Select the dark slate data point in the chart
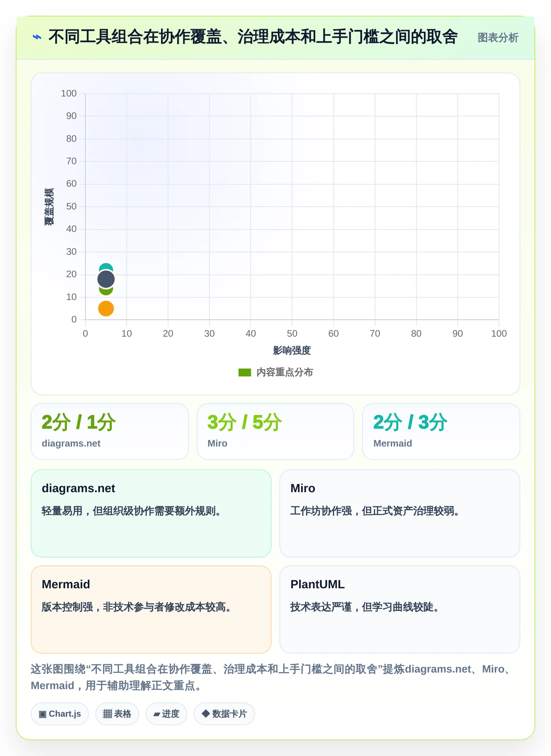Viewport: 551px width, 756px height. [x=106, y=279]
